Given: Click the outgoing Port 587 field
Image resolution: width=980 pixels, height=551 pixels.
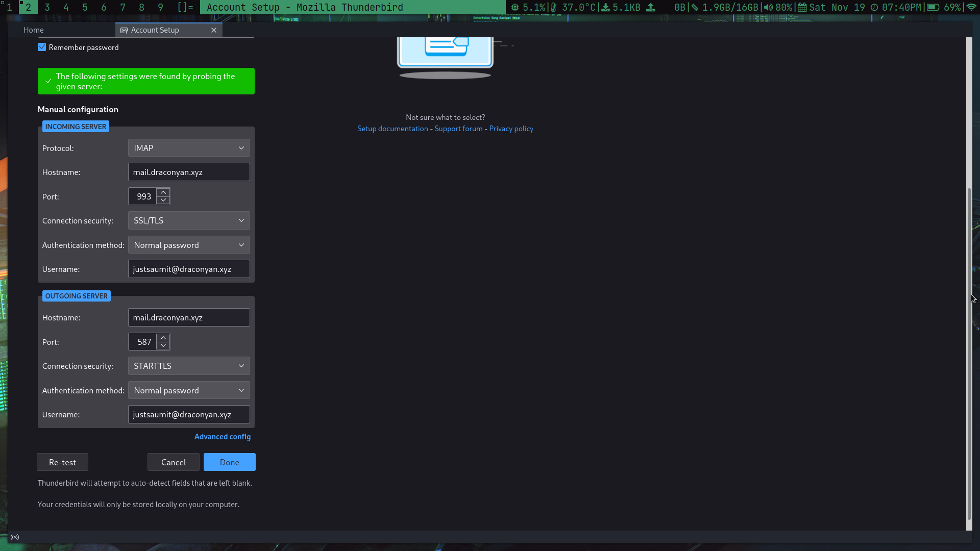Looking at the screenshot, I should (x=142, y=342).
